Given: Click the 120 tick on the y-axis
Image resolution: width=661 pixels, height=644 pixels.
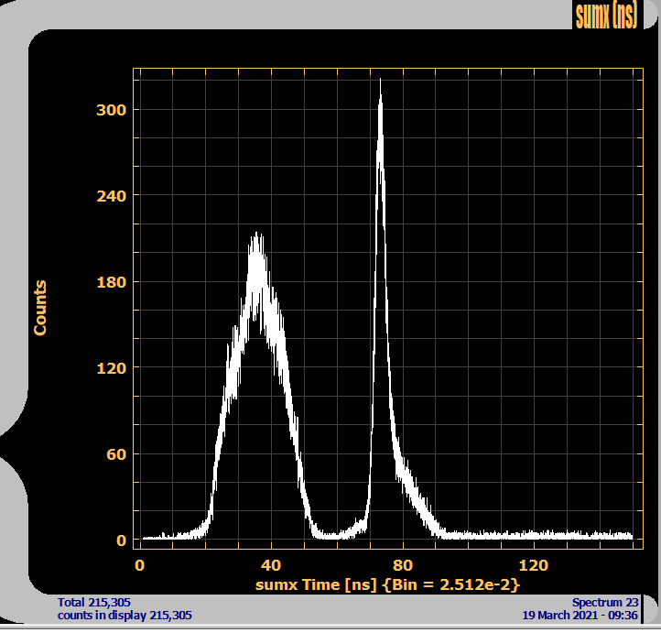Looking at the screenshot, I should (x=112, y=368).
